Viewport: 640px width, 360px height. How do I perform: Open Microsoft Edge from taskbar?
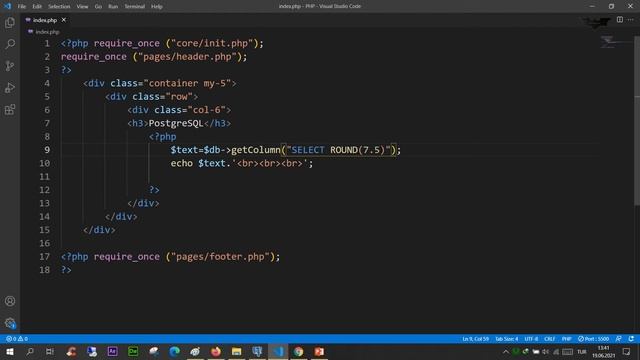click(x=174, y=351)
